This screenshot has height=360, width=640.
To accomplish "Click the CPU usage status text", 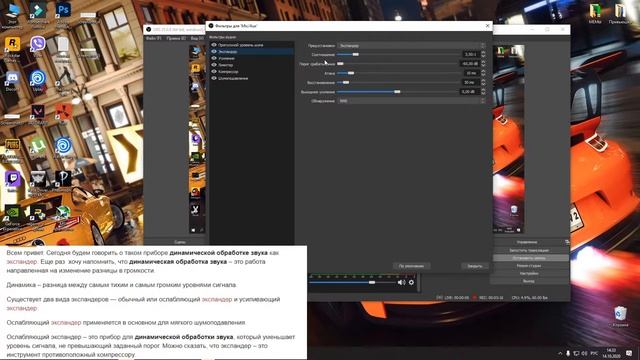I will tap(530, 298).
